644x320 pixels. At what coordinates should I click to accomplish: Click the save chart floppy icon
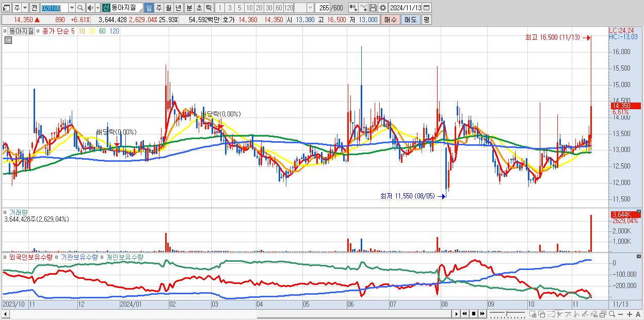point(373,8)
